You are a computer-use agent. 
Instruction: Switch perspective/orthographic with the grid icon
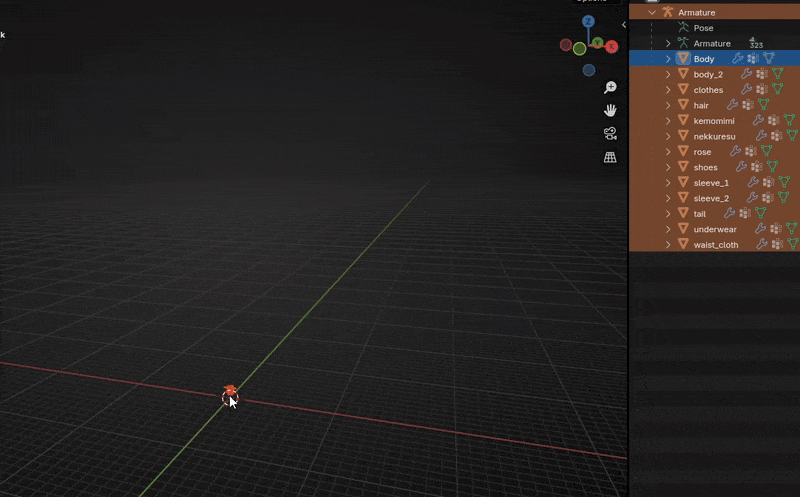click(x=610, y=157)
